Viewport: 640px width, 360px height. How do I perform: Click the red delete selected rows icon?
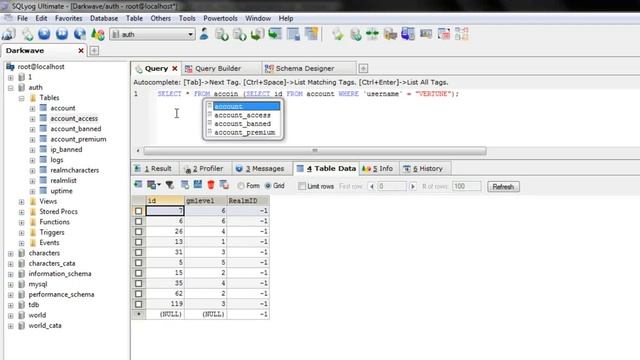tap(211, 185)
